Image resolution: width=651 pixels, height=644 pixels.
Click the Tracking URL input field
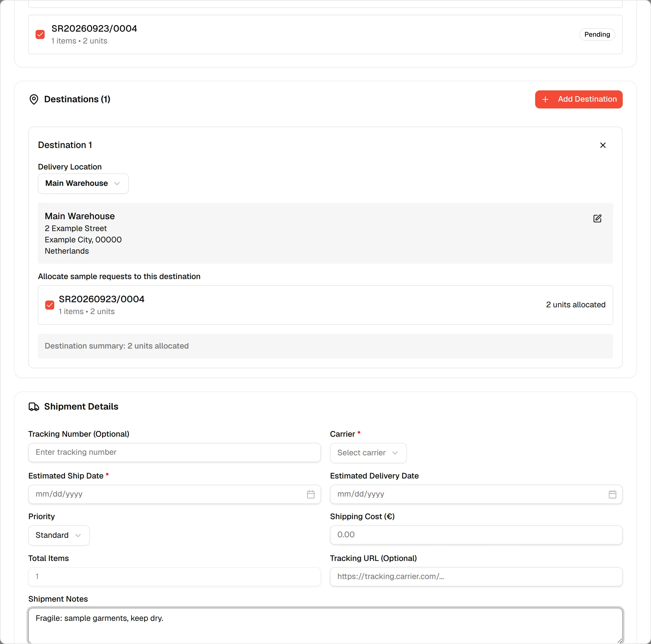476,577
